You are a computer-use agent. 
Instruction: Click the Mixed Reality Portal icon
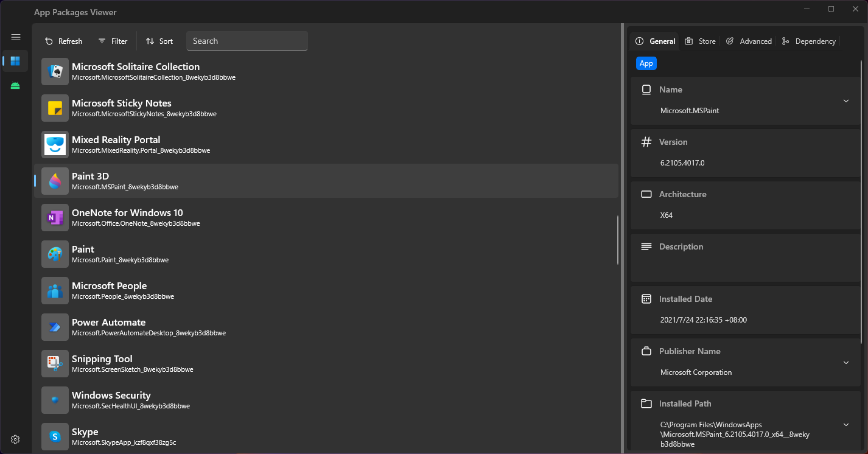tap(55, 145)
